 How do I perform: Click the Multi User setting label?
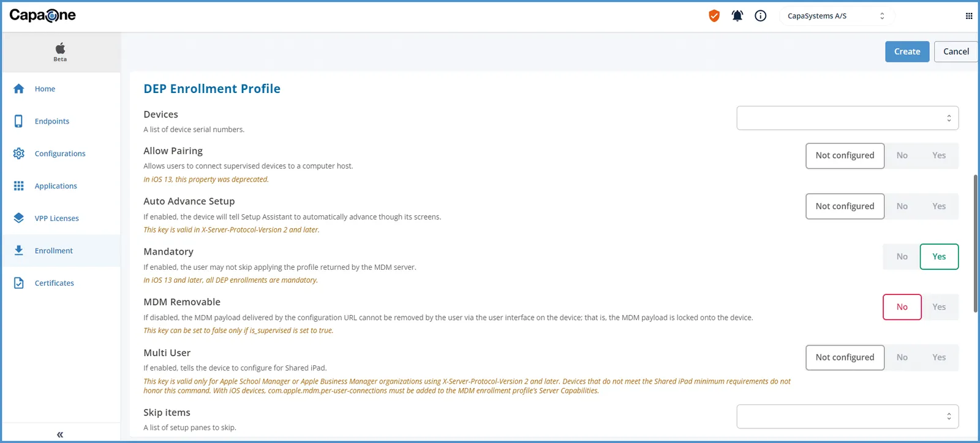tap(167, 352)
